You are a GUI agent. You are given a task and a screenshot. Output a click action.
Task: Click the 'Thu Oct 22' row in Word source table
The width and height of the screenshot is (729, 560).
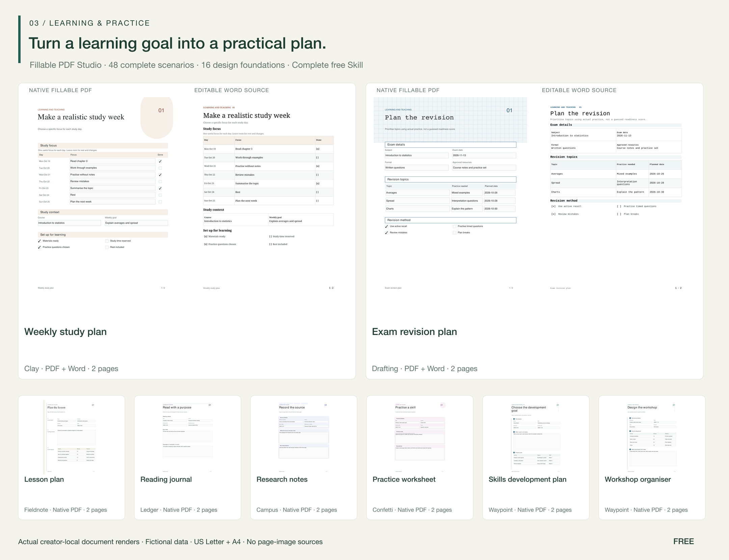(268, 175)
